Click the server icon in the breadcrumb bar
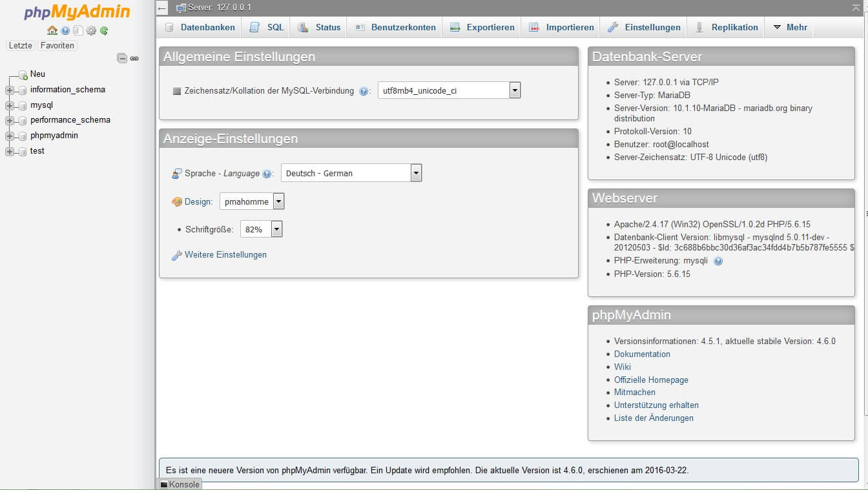 [x=181, y=8]
